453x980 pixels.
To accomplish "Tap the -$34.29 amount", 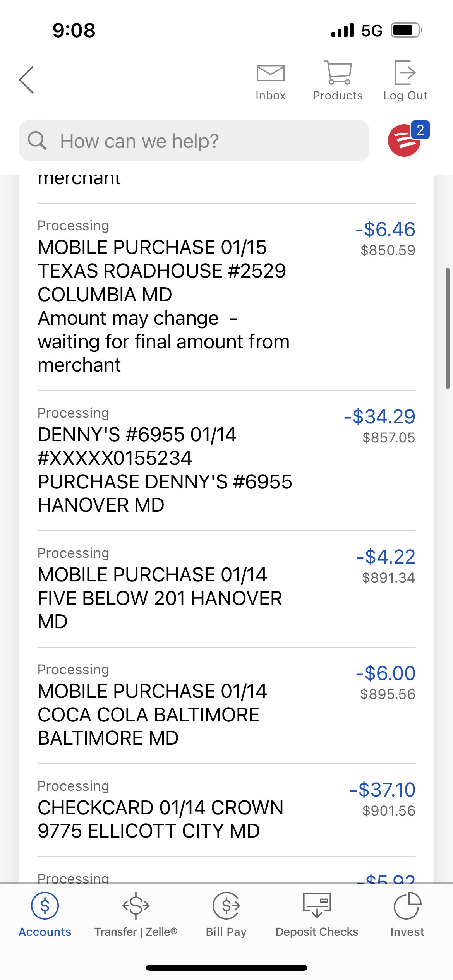I will [379, 417].
